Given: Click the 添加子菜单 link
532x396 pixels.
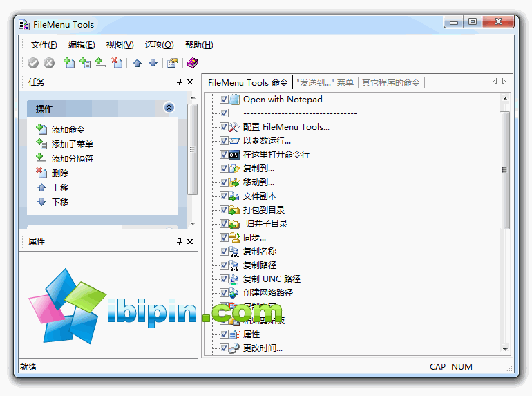Looking at the screenshot, I should [x=73, y=144].
